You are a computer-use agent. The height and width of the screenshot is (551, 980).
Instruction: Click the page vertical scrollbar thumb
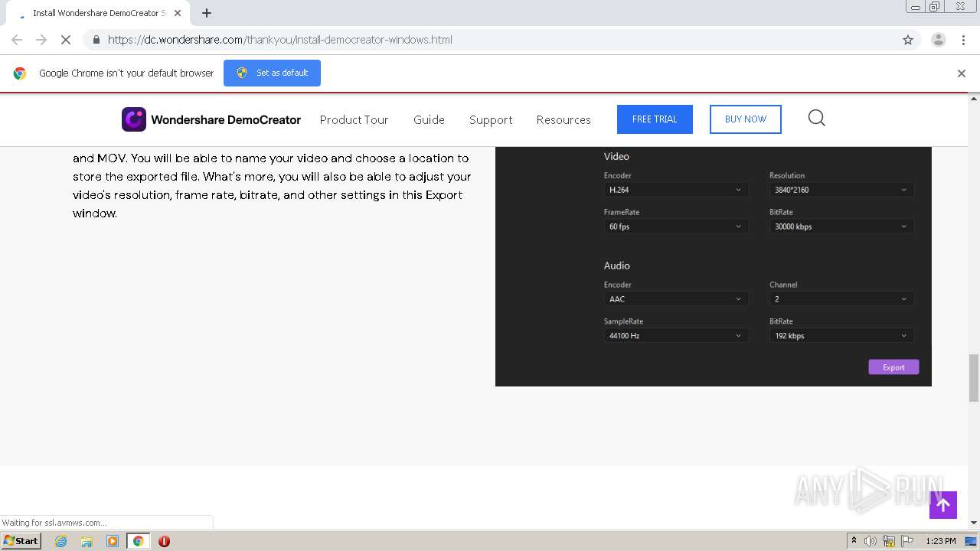coord(974,378)
